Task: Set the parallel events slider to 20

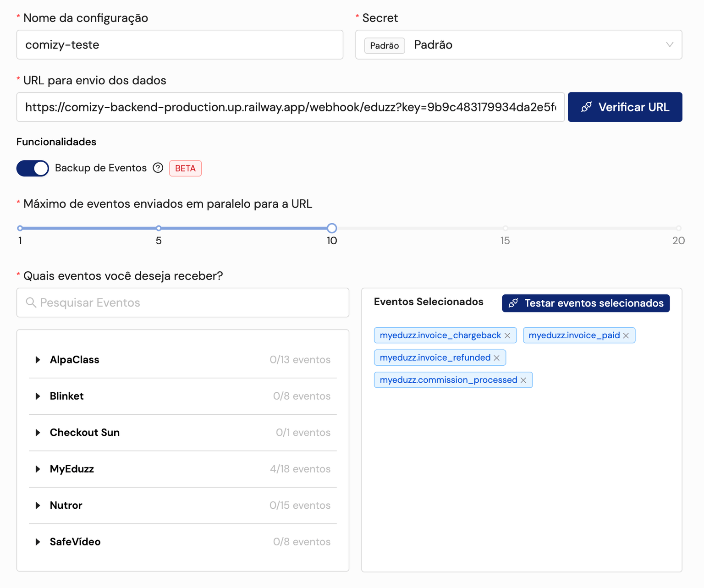Action: click(678, 228)
